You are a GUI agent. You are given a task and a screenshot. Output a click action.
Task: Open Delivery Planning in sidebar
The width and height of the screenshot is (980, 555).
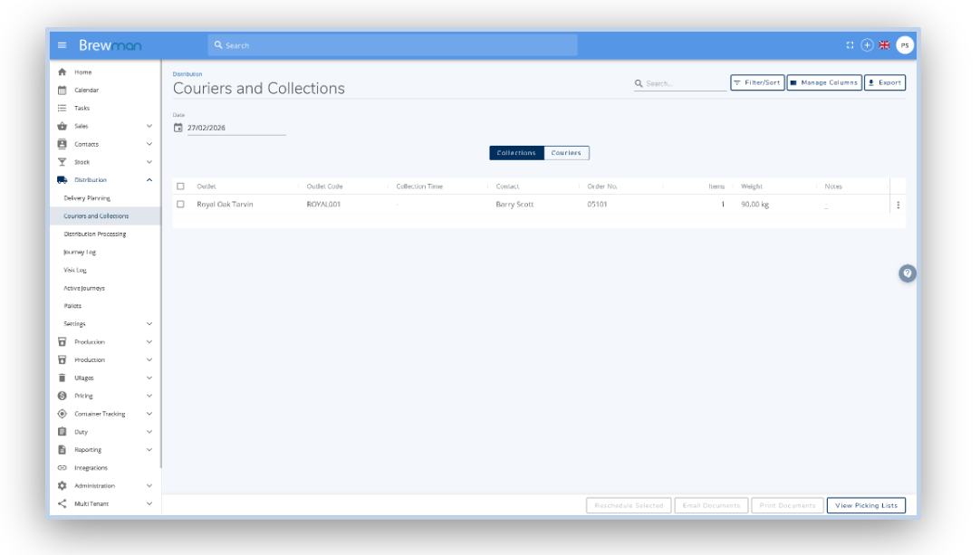pos(87,198)
